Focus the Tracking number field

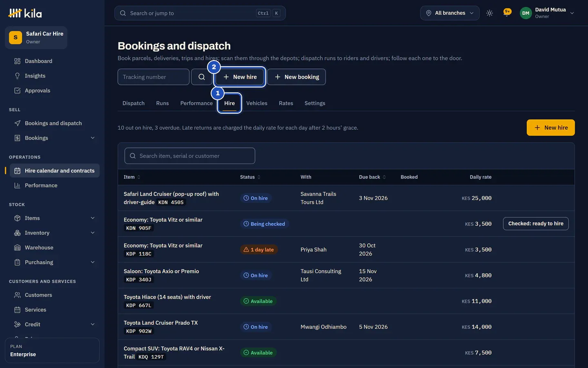coord(154,77)
